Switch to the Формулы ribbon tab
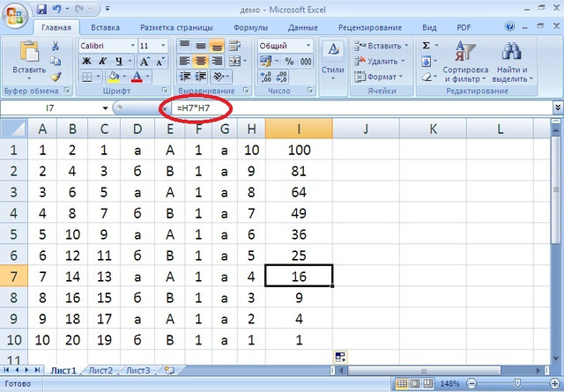Image resolution: width=564 pixels, height=392 pixels. 250,27
